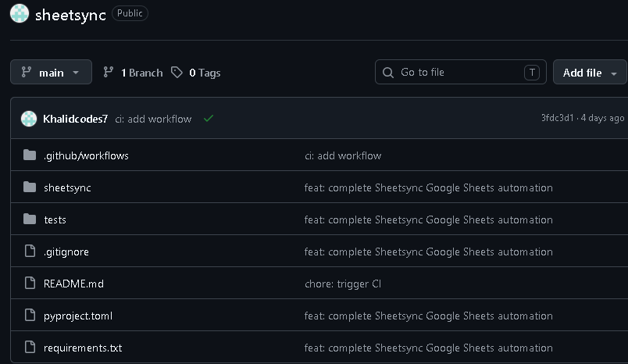
Task: Open the sheetsync repository title link
Action: point(70,15)
